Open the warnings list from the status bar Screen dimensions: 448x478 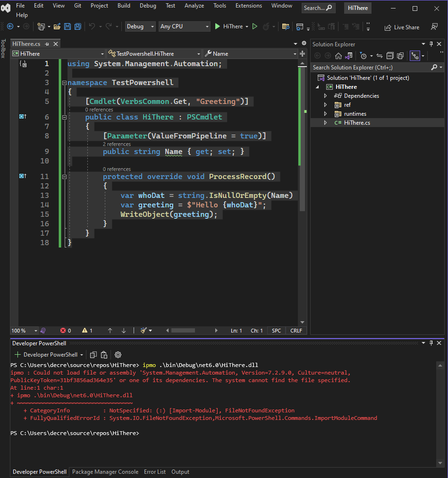coord(85,330)
